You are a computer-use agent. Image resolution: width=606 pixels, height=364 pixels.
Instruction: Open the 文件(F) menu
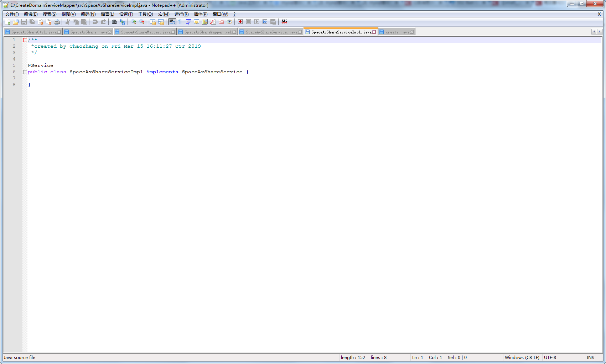[x=12, y=14]
